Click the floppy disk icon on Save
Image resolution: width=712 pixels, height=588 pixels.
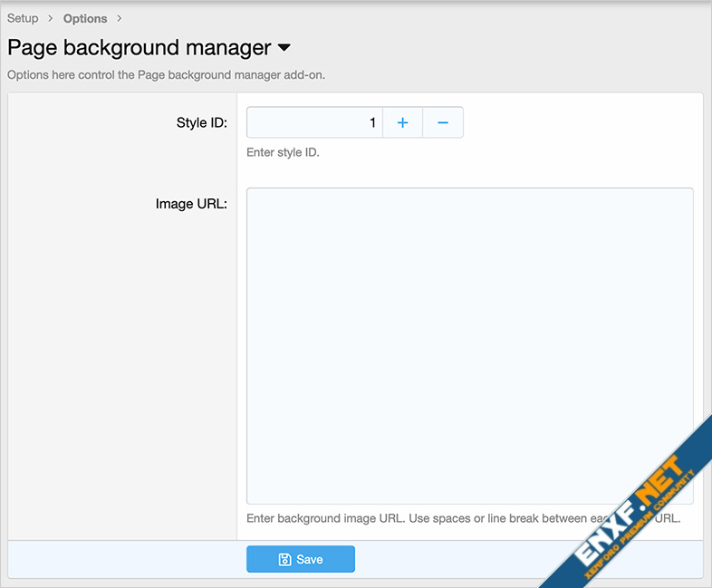pyautogui.click(x=284, y=560)
